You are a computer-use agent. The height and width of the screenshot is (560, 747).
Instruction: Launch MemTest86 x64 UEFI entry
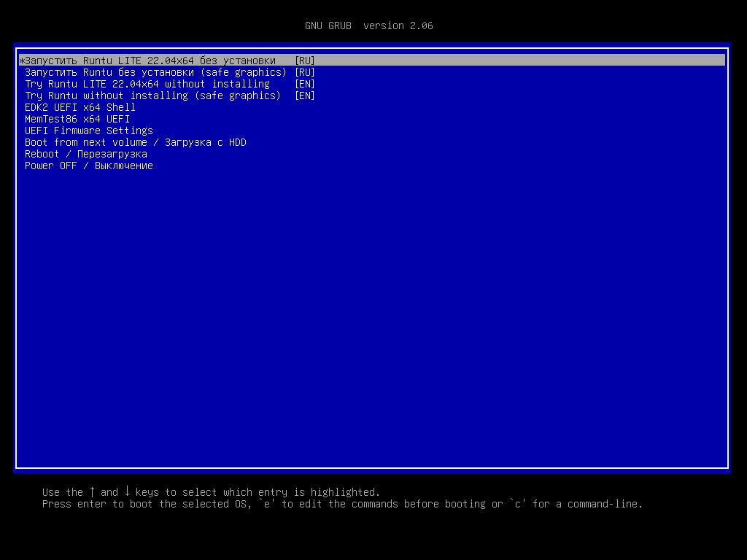[77, 119]
